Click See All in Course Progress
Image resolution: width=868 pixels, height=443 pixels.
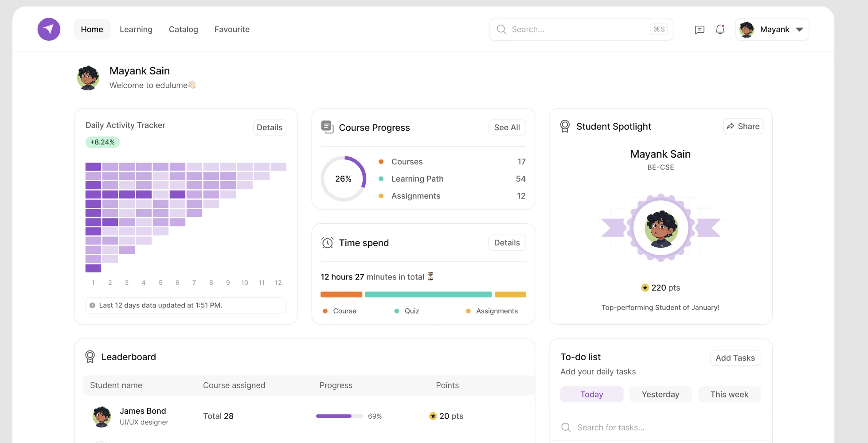(x=507, y=128)
